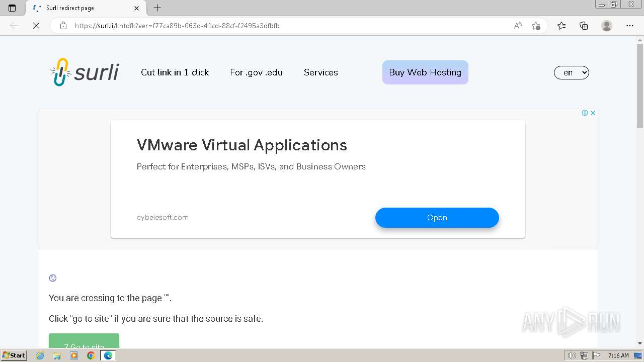Open Settings and more menu
The height and width of the screenshot is (362, 644).
[x=630, y=26]
